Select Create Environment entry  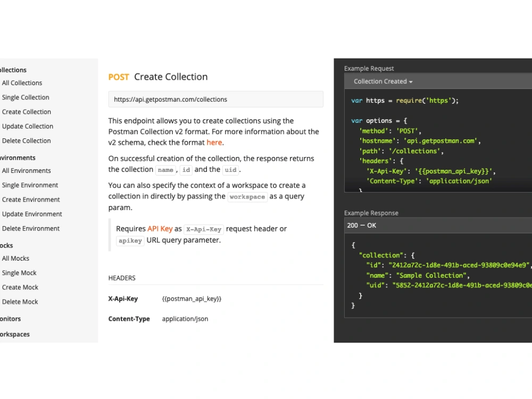(x=31, y=199)
